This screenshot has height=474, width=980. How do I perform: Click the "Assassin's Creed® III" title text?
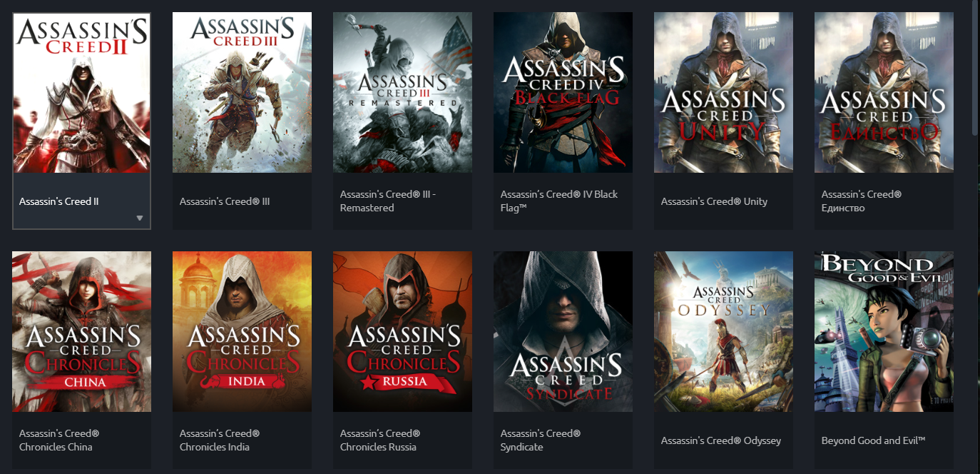(x=225, y=201)
